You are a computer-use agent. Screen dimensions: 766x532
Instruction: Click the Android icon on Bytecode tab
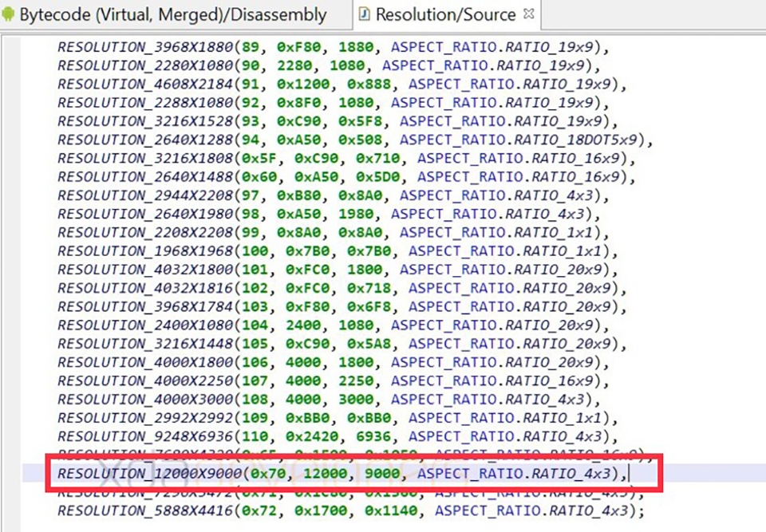[8, 14]
